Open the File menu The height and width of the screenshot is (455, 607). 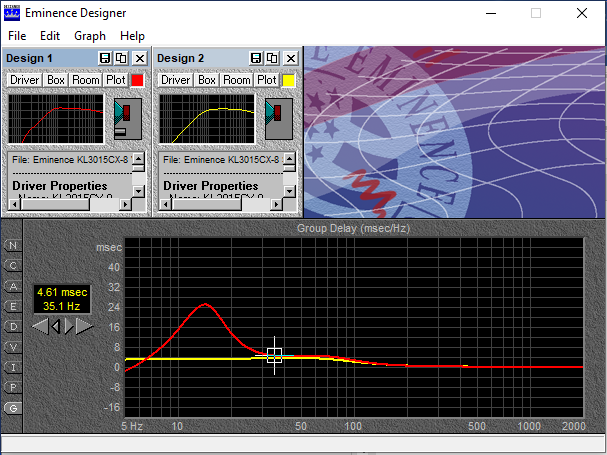tap(17, 36)
